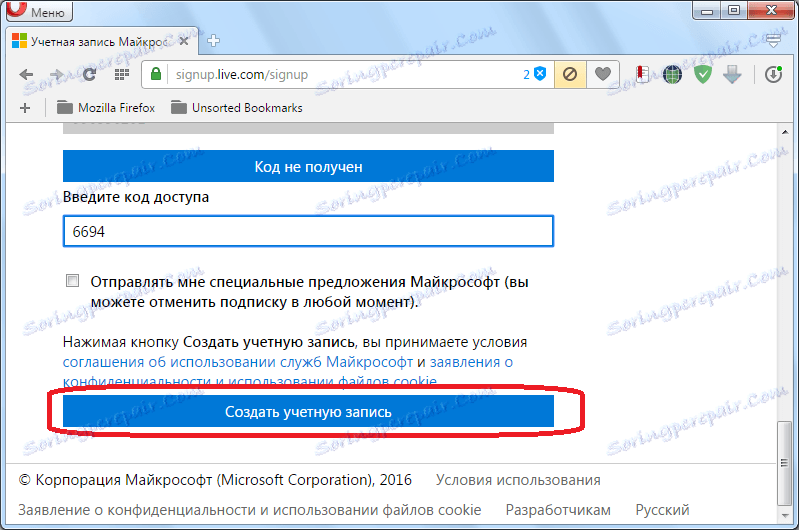The height and width of the screenshot is (530, 799).
Task: Click the blocked content icon in address bar
Action: pos(570,75)
